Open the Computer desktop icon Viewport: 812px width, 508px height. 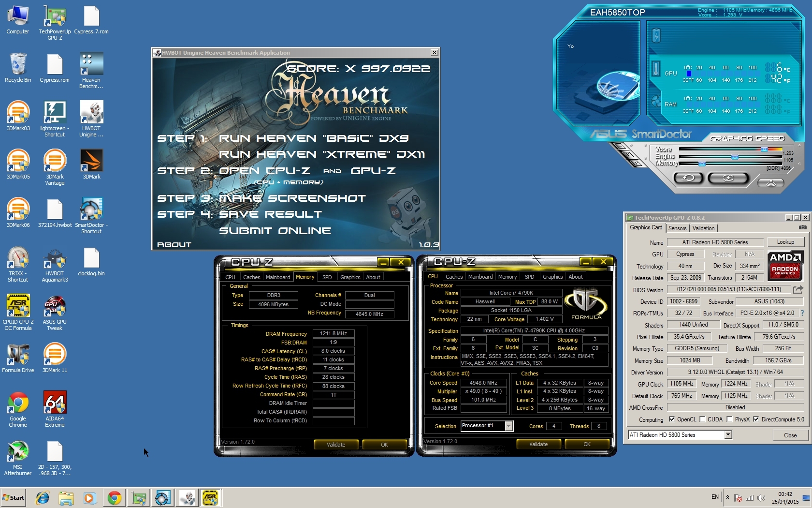pyautogui.click(x=18, y=20)
